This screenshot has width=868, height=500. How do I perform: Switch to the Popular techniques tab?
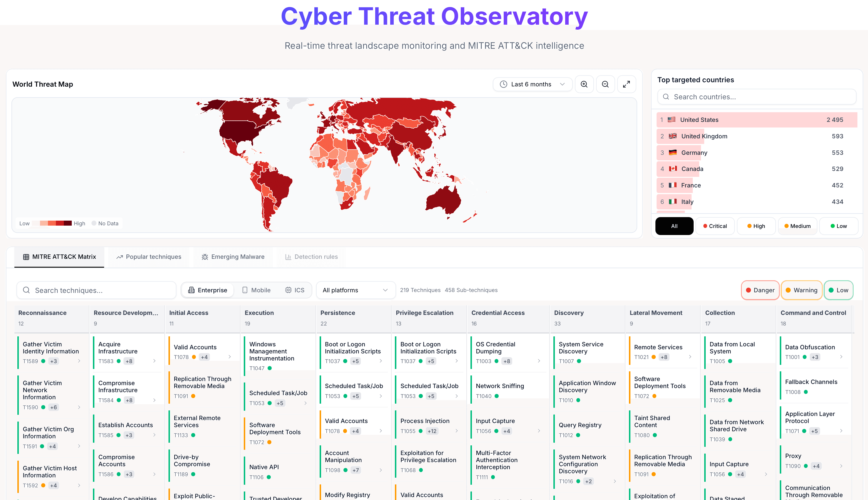[x=149, y=257]
